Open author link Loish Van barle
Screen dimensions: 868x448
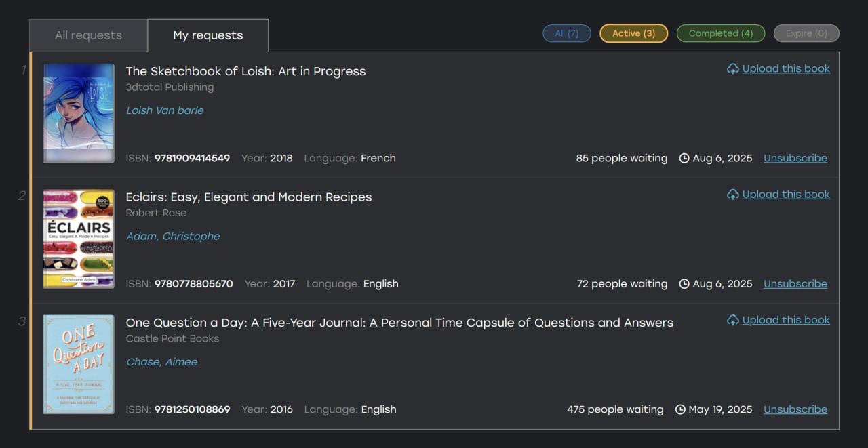point(165,110)
